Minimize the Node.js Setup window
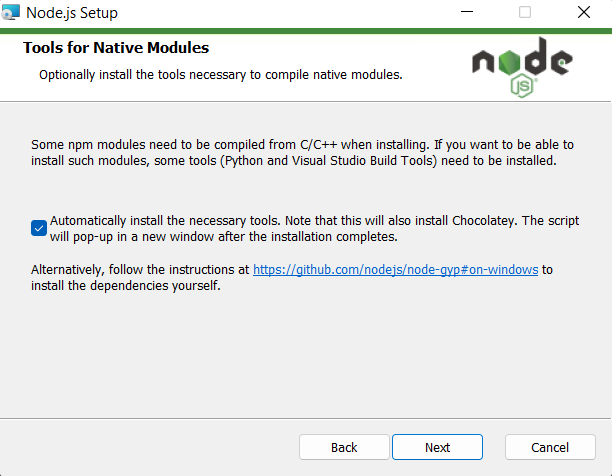The image size is (612, 476). click(467, 13)
